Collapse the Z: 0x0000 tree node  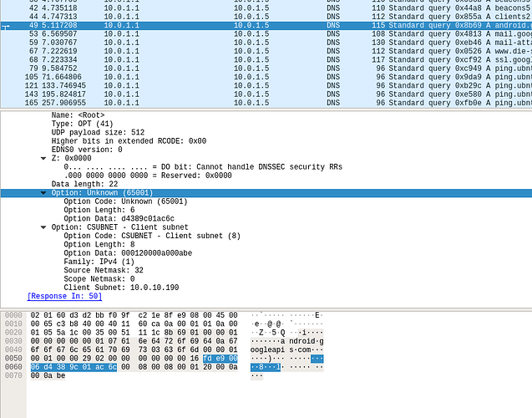43,157
